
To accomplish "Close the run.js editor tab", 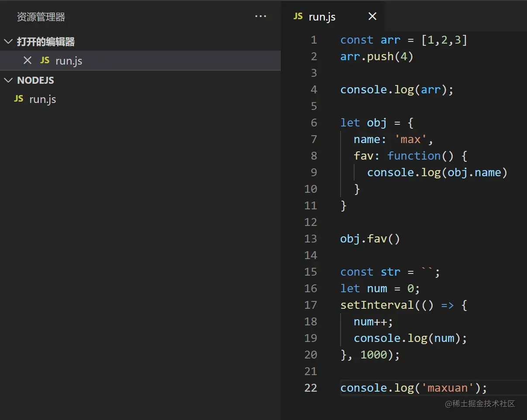I will (372, 17).
